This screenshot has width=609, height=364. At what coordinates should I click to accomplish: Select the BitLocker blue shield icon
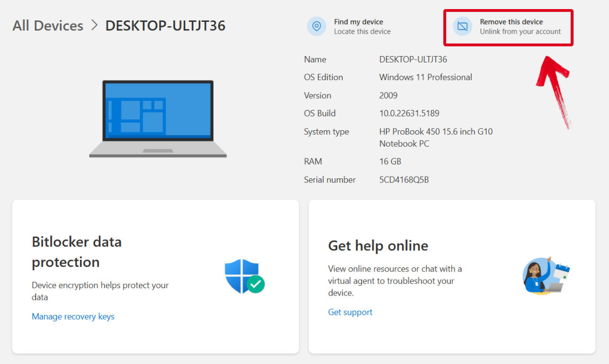pos(240,275)
